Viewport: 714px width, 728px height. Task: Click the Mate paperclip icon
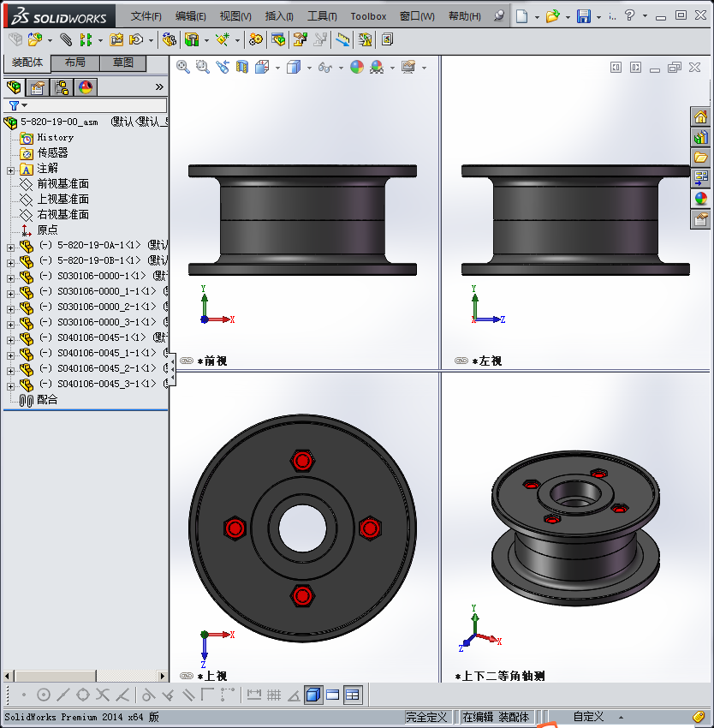[x=66, y=40]
